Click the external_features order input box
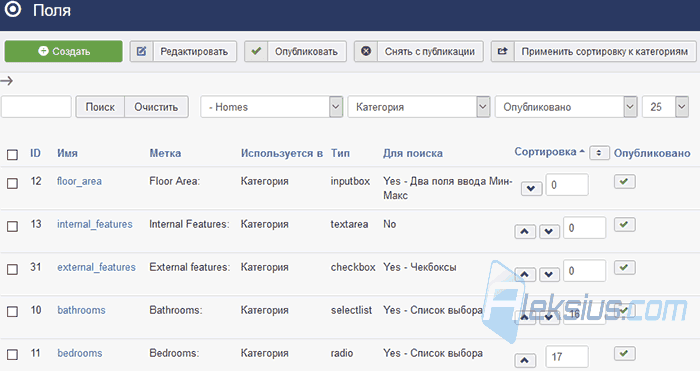Image resolution: width=700 pixels, height=371 pixels. click(584, 271)
